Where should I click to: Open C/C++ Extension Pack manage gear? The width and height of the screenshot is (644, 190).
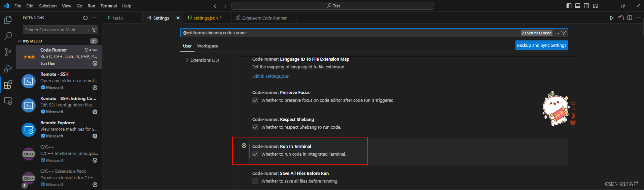[95, 185]
